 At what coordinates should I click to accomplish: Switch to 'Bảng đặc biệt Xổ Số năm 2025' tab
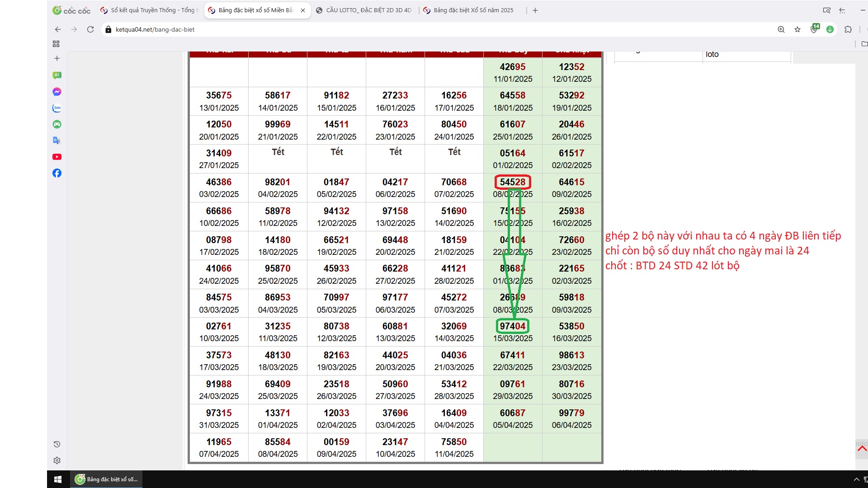coord(473,10)
